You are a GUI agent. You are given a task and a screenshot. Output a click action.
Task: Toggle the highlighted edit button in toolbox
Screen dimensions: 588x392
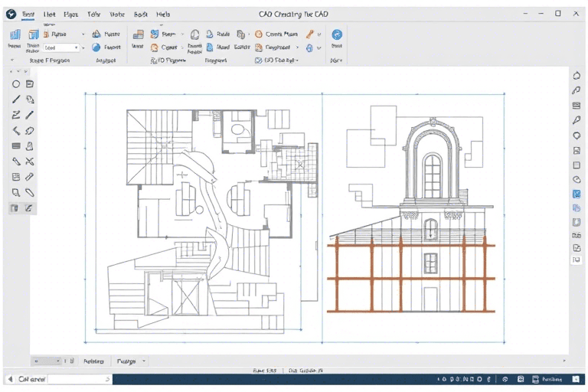pos(30,207)
